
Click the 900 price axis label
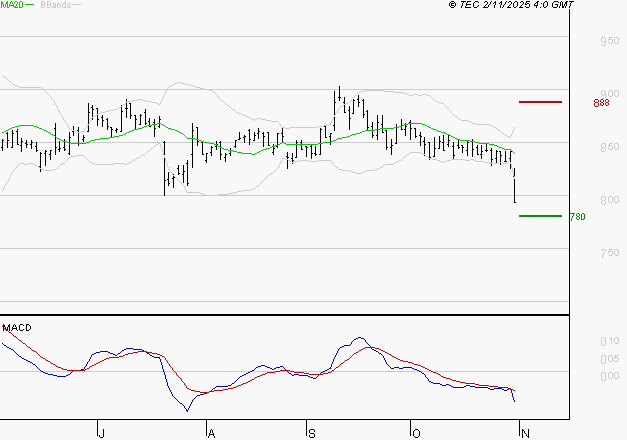(x=609, y=94)
